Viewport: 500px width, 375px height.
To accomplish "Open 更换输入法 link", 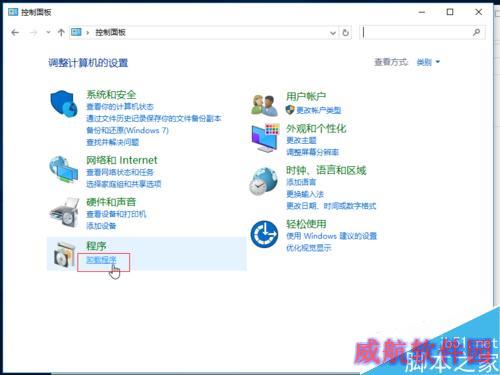I will (305, 194).
